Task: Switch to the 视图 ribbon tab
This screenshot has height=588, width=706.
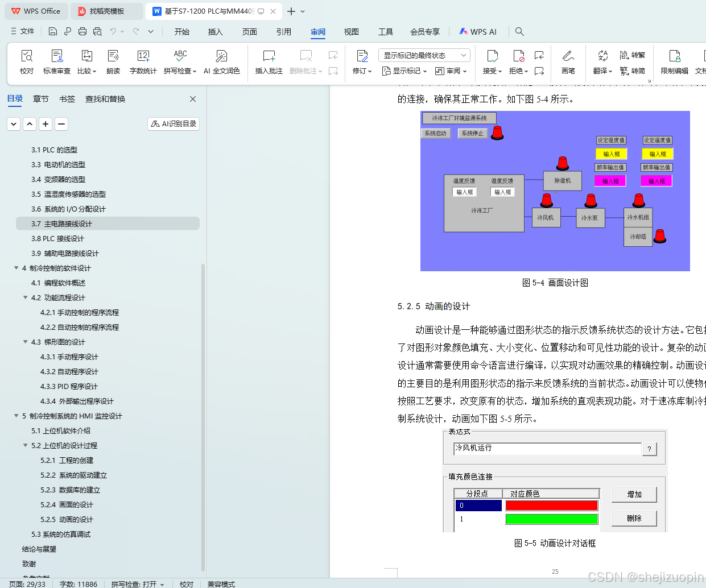Action: click(352, 32)
